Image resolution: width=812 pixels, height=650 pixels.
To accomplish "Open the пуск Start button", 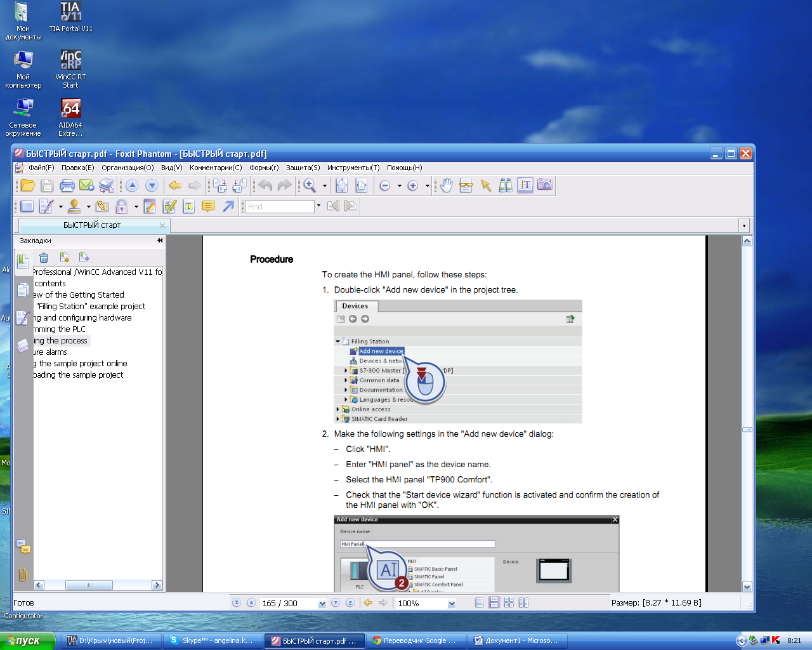I will click(28, 640).
